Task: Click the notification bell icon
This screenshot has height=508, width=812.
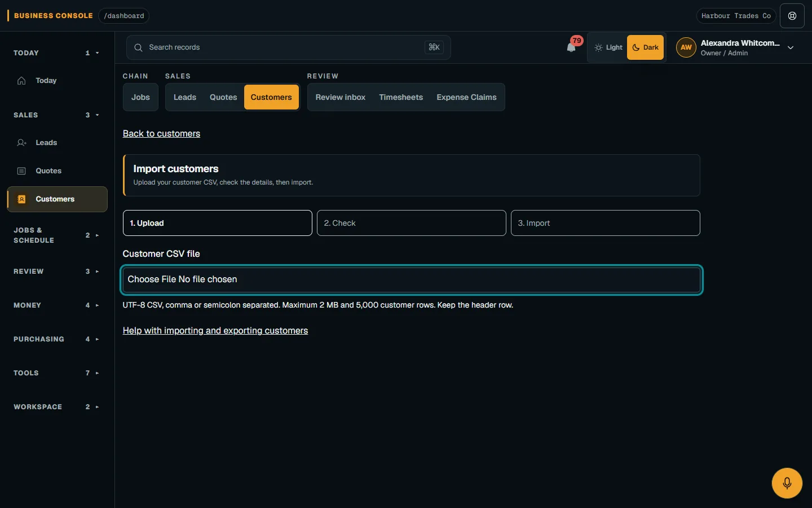Action: coord(571,47)
